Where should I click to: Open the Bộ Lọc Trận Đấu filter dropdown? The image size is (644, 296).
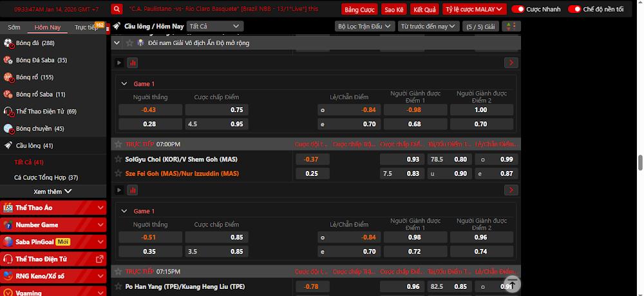364,26
